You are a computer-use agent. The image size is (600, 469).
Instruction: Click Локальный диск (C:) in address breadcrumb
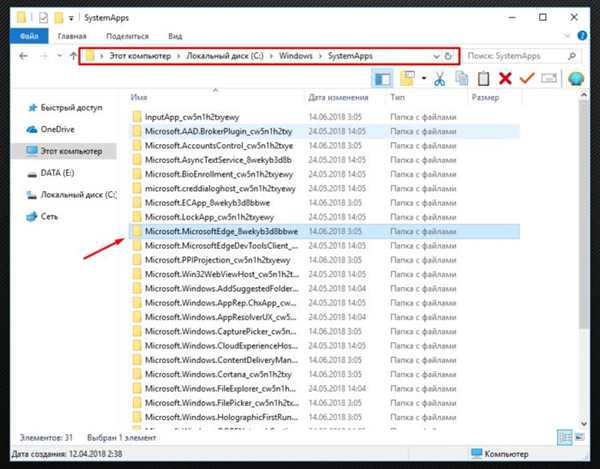225,56
